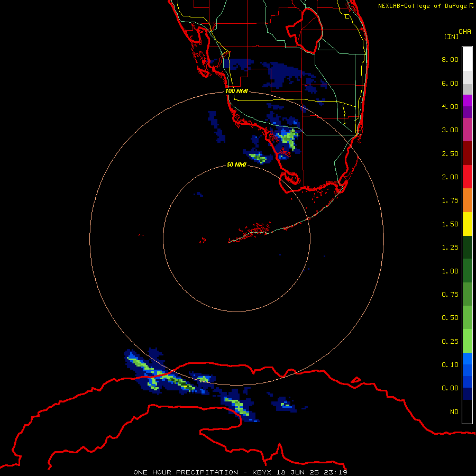Click the ND legend label
Image resolution: width=476 pixels, height=476 pixels.
454,412
